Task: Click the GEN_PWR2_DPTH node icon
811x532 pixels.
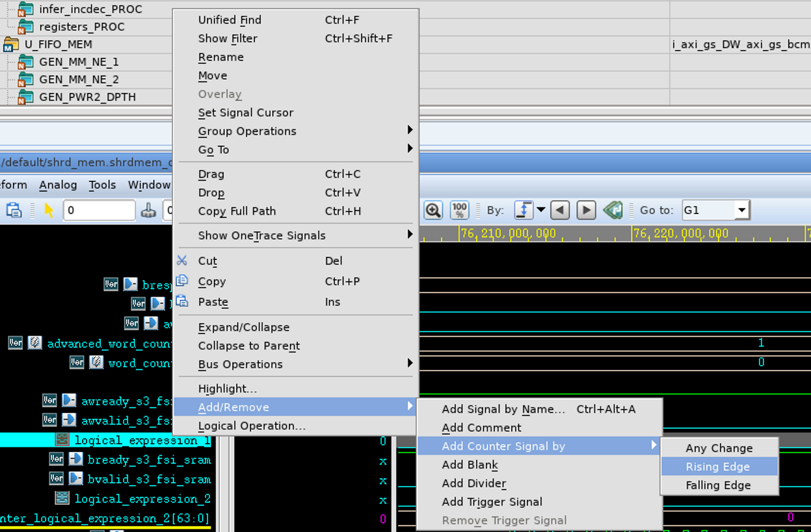Action: click(x=25, y=97)
